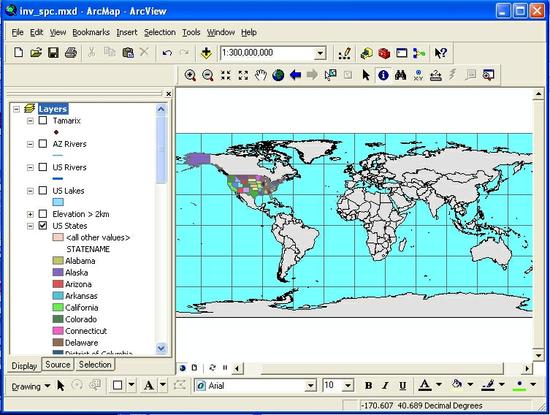
Task: Go back to previous extent arrow
Action: (295, 75)
